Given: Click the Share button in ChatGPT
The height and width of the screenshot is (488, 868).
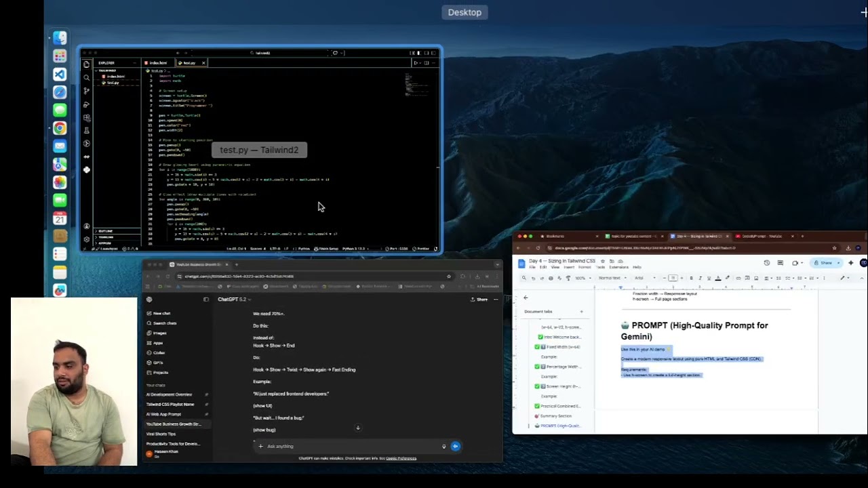Looking at the screenshot, I should [479, 300].
